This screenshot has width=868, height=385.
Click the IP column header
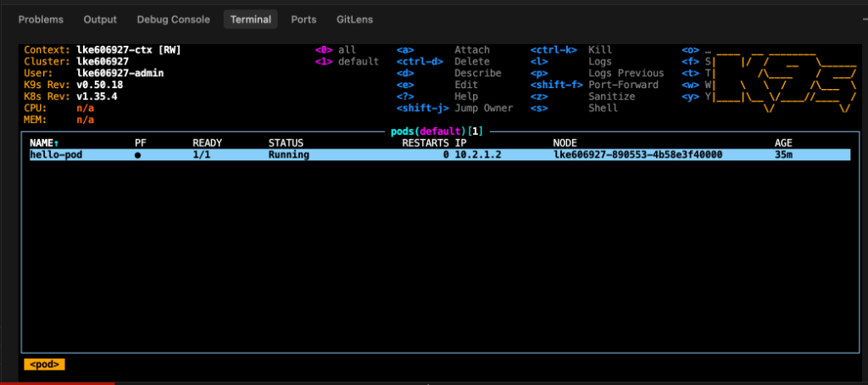click(460, 143)
